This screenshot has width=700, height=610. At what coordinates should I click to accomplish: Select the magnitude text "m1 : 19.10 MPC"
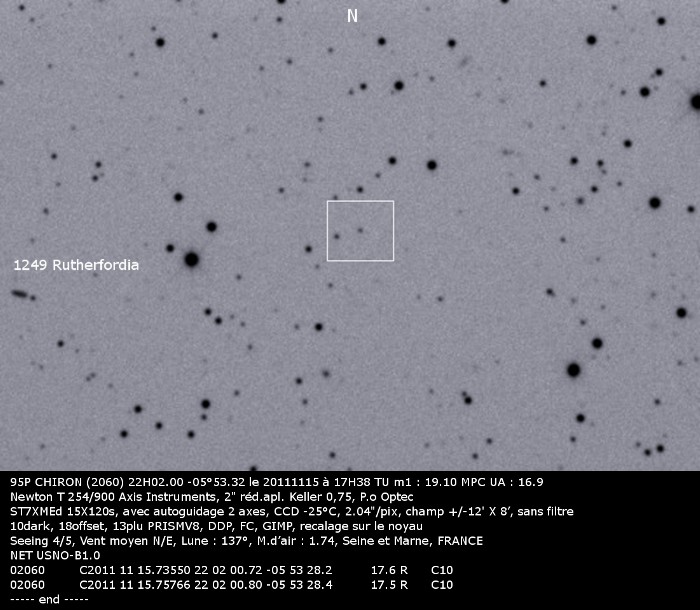(x=438, y=482)
